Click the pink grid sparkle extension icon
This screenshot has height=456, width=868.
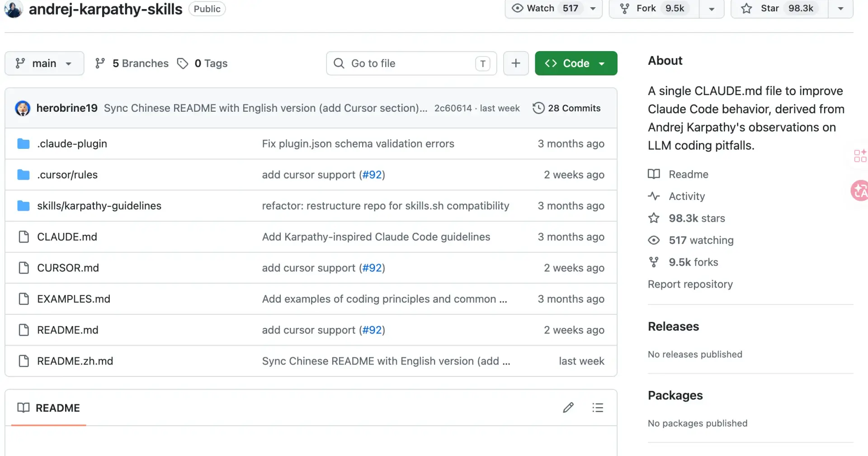pos(860,156)
